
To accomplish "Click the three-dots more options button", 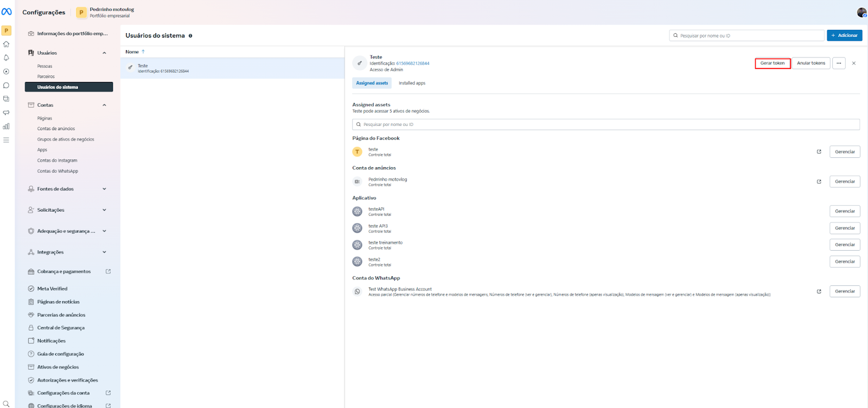I will 839,63.
